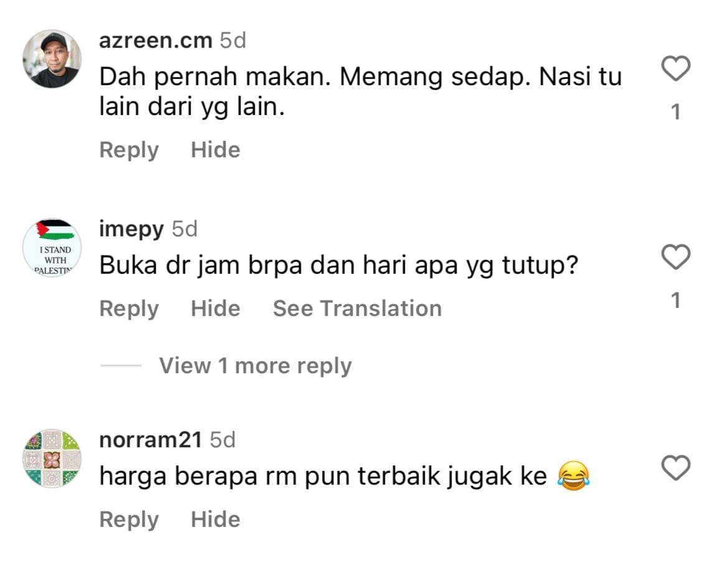
Task: Like imepy's comment with heart icon
Action: coord(676,256)
